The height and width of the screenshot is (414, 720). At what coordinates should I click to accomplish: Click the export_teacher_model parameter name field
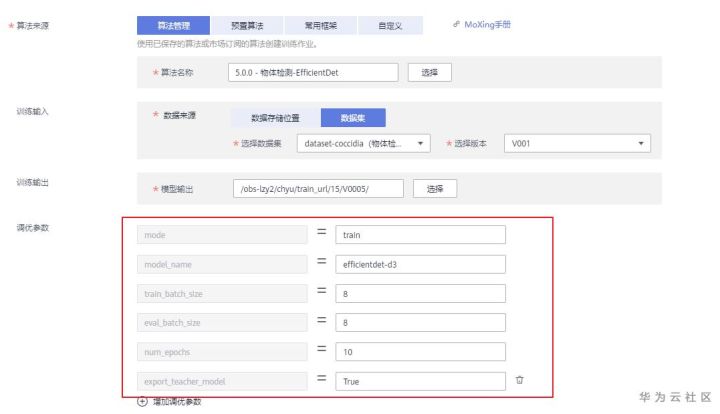[x=222, y=381]
